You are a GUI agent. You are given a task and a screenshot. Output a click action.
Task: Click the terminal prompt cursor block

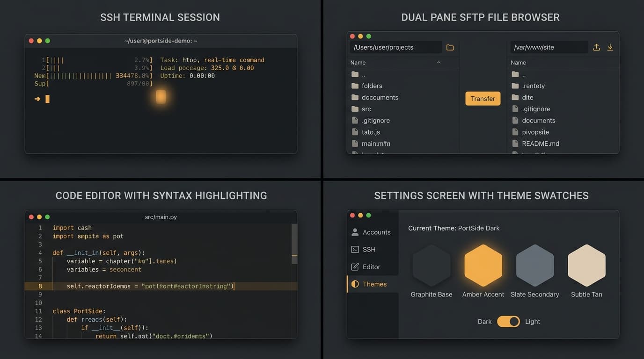(x=47, y=99)
